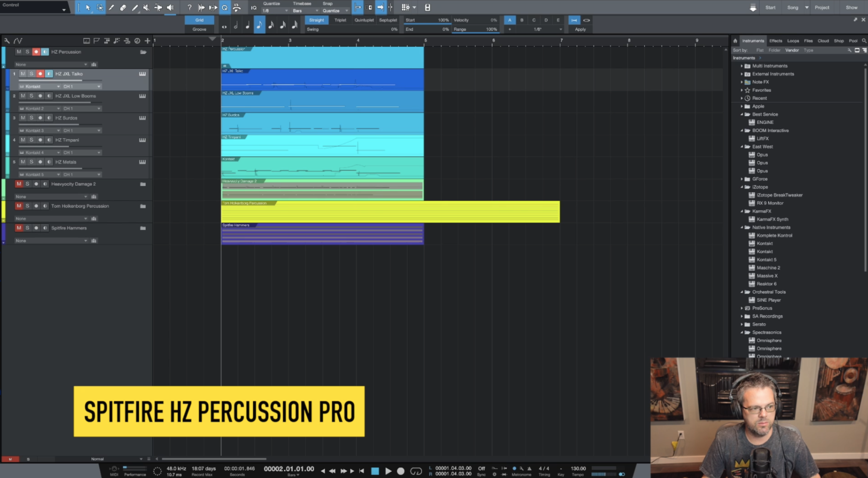Select the Arrow tool in the toolbar
The image size is (868, 478).
pos(88,7)
